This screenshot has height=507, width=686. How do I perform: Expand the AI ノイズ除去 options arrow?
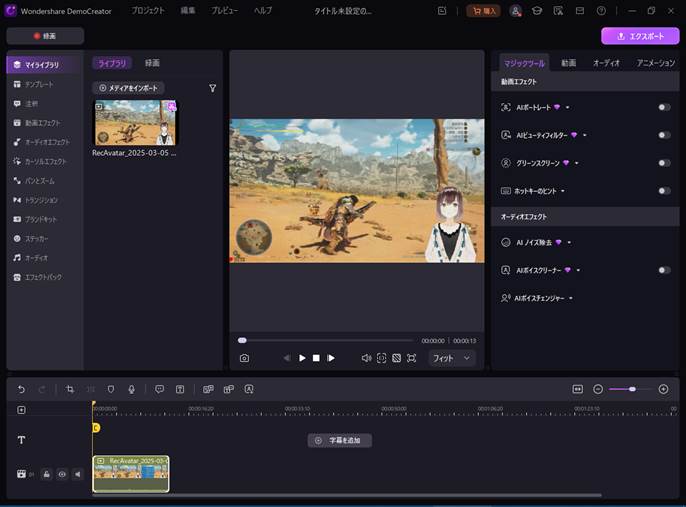point(569,243)
